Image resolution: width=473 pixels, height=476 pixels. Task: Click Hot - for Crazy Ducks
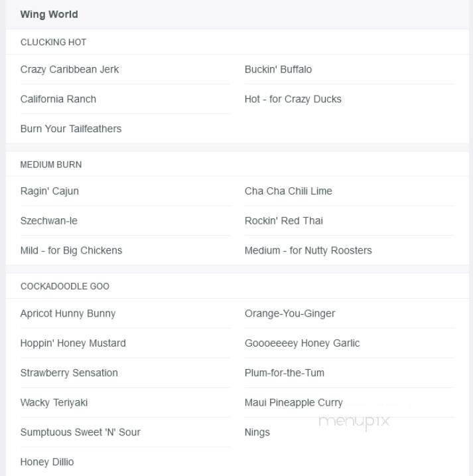tap(293, 100)
